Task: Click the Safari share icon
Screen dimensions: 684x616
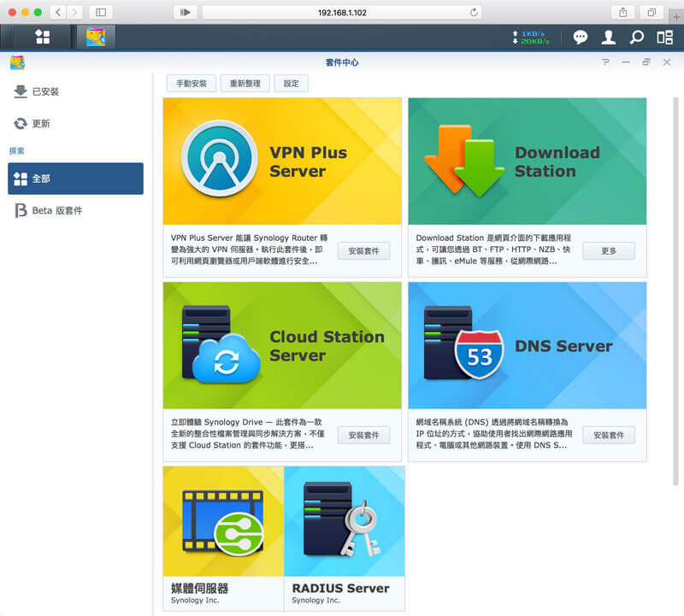Action: (x=623, y=12)
